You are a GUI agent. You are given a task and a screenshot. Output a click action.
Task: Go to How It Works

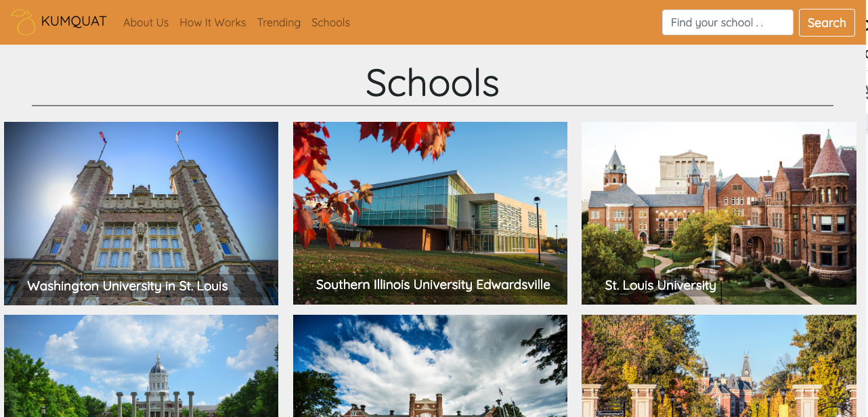213,22
